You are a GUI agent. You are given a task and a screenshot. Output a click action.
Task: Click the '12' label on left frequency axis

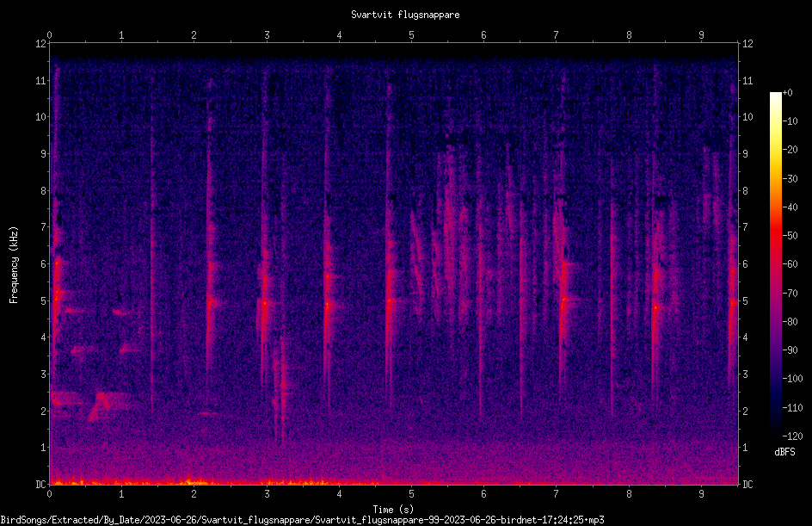[x=40, y=44]
